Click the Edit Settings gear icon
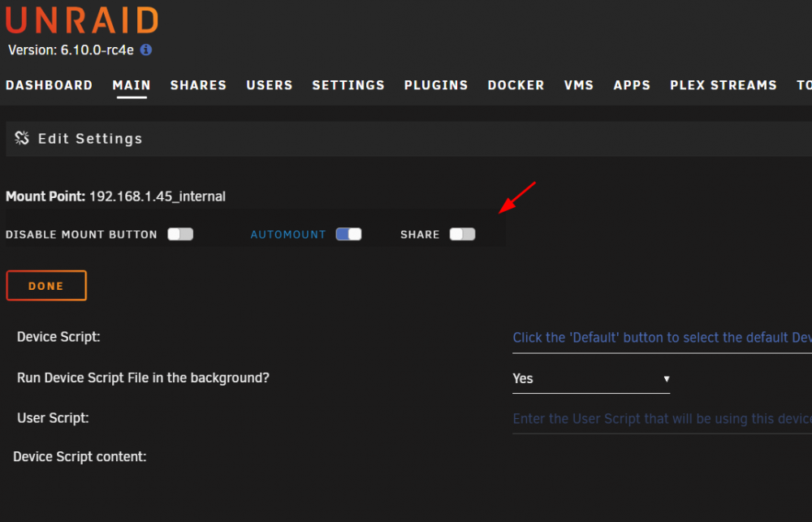Image resolution: width=812 pixels, height=522 pixels. (x=22, y=138)
